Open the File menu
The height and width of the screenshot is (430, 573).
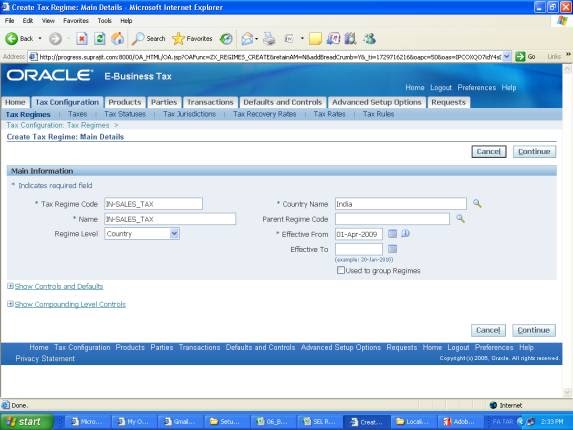point(10,21)
